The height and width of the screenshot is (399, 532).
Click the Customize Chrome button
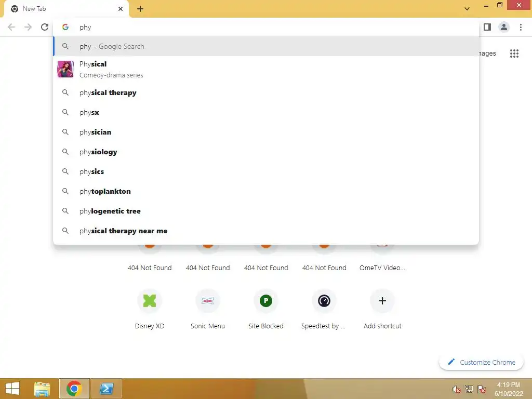click(481, 362)
